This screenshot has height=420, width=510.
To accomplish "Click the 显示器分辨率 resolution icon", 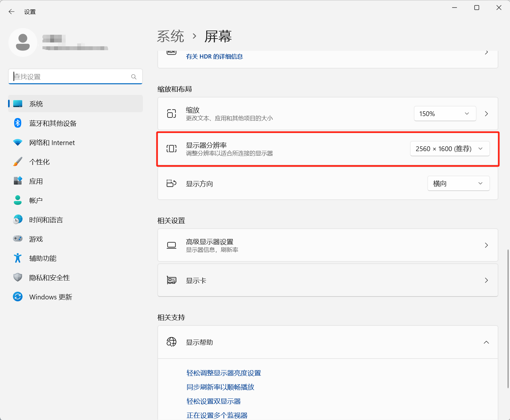I will point(172,149).
